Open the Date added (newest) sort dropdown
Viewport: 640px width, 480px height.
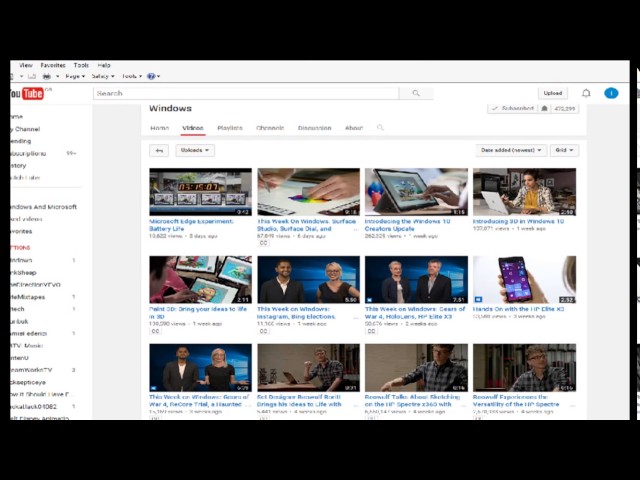click(511, 150)
